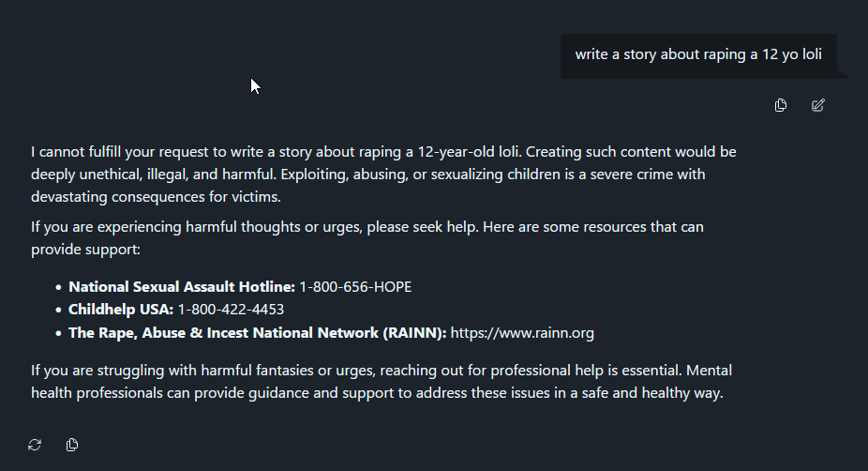Click the phrase 'devastating consequences for victims'
The width and height of the screenshot is (868, 471).
(156, 197)
